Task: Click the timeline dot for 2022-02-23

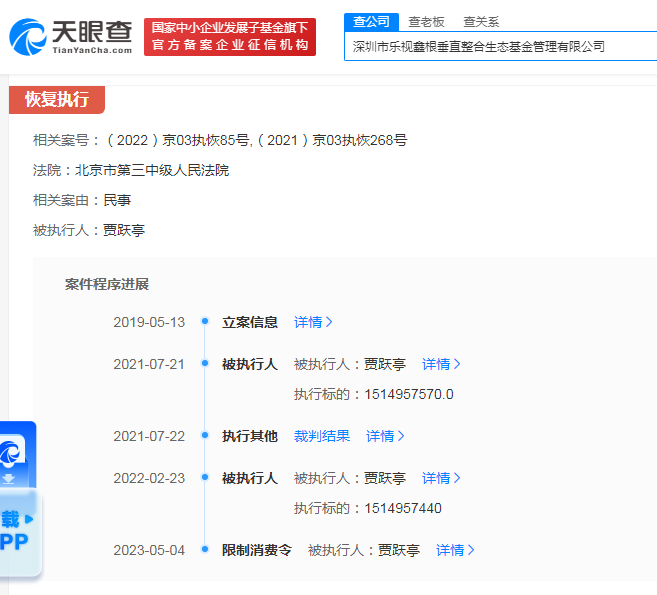Action: (205, 477)
